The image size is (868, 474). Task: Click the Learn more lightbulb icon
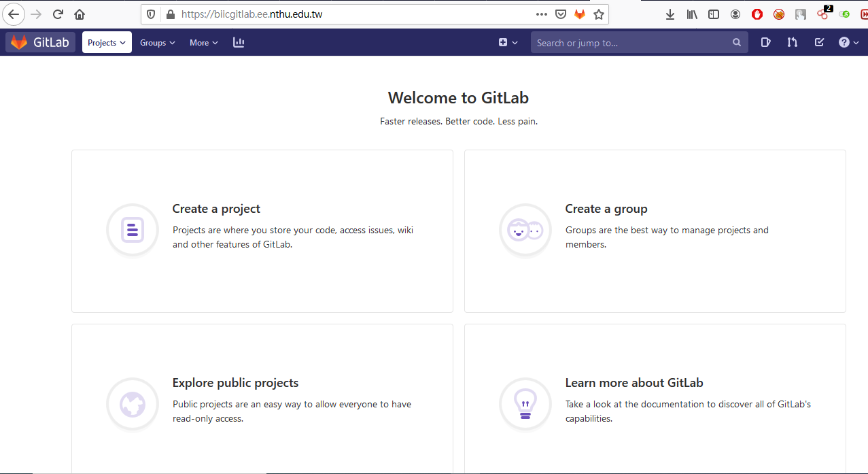click(525, 404)
